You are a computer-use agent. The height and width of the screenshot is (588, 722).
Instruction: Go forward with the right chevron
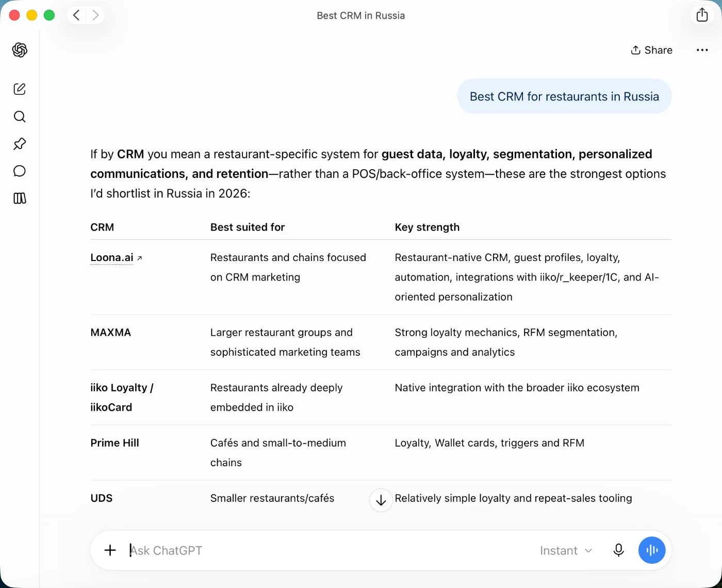pyautogui.click(x=95, y=15)
